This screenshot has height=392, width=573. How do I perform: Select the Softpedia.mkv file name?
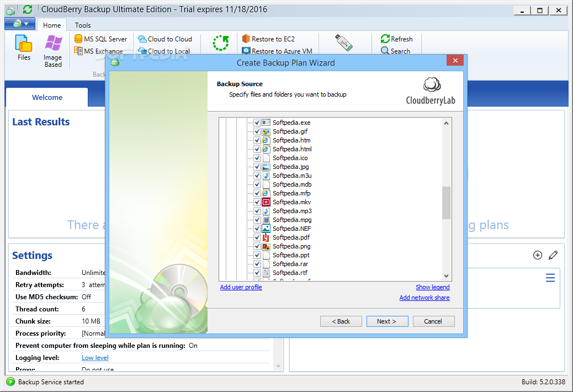(x=291, y=202)
